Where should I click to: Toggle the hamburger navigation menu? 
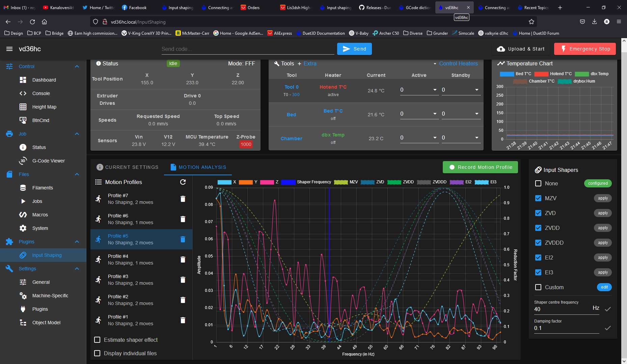tap(9, 49)
